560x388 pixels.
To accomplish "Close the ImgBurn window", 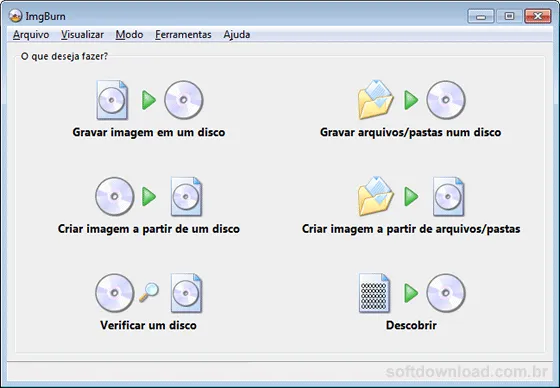I will pos(538,16).
